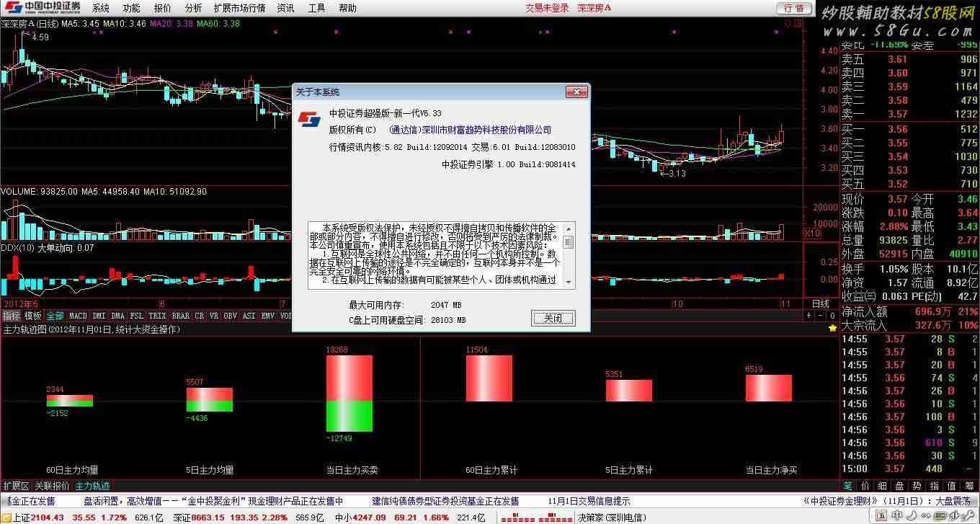Click 决策家(深圳电信) server label
The height and width of the screenshot is (524, 980).
click(611, 518)
